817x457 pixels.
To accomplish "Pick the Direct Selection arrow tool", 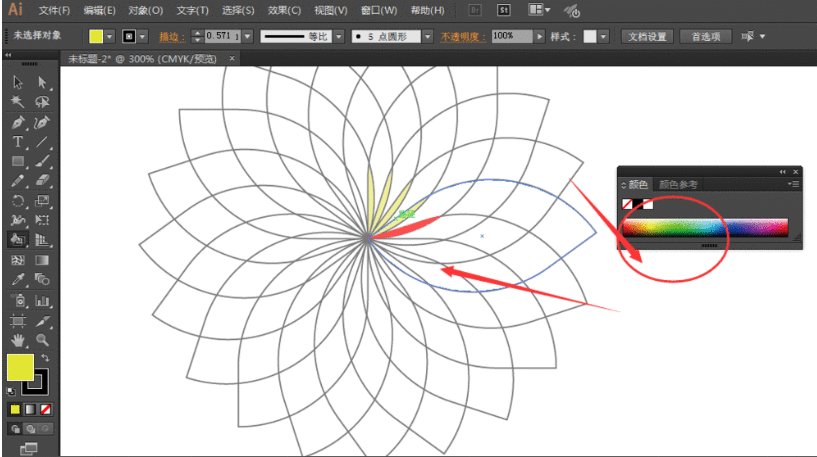I will 42,82.
